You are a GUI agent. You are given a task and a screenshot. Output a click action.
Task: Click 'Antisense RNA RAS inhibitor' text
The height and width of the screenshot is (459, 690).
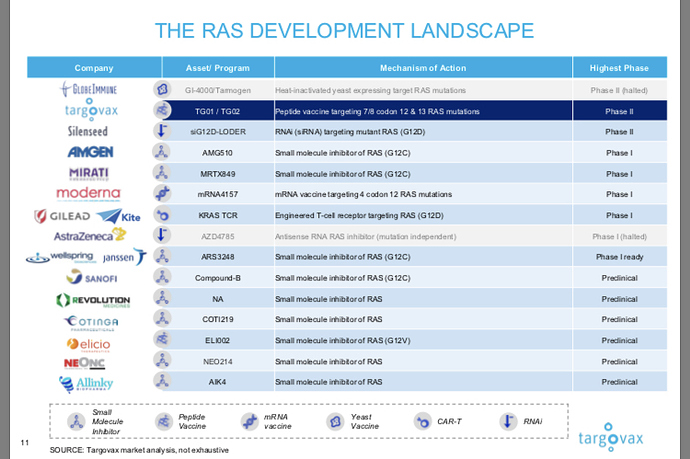point(325,236)
